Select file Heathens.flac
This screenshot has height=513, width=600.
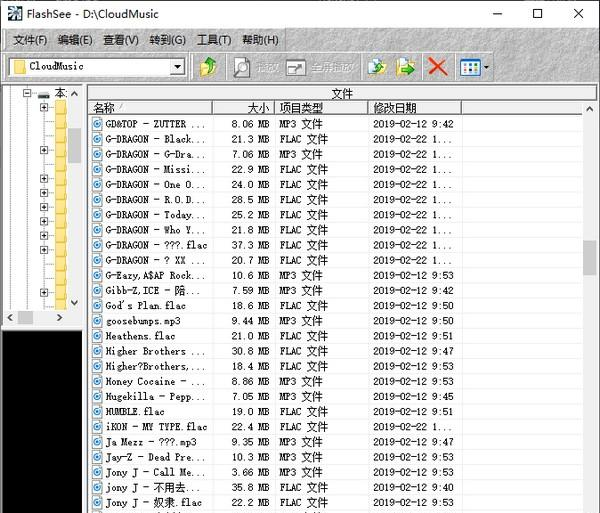click(x=140, y=336)
